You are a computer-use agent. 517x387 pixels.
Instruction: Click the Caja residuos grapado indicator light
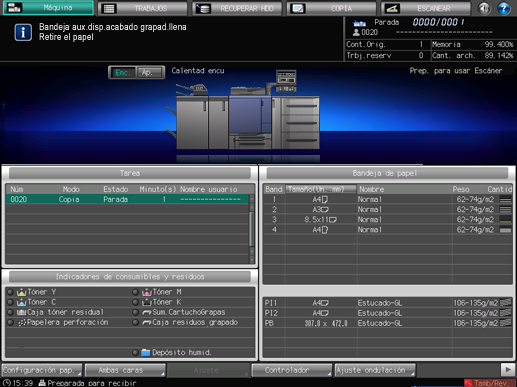click(x=135, y=322)
